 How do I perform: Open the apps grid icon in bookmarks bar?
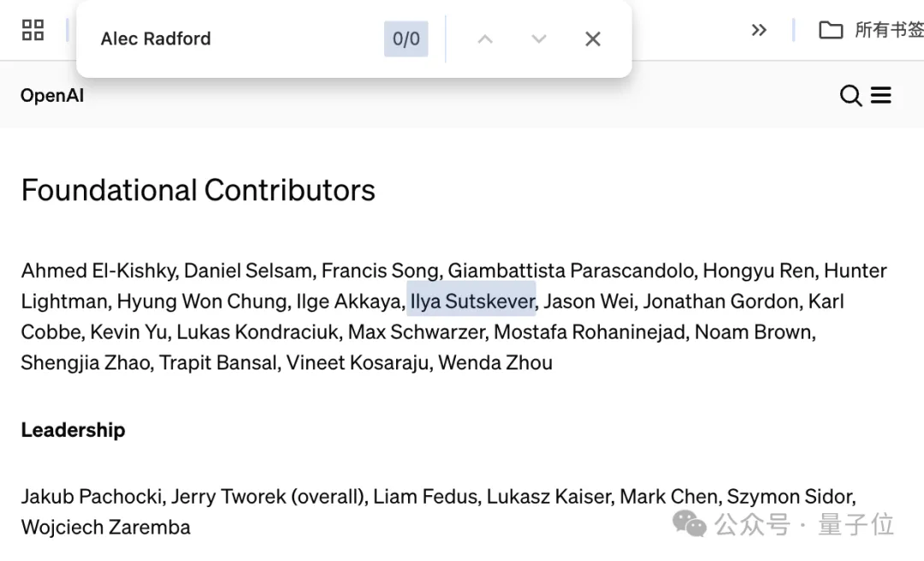33,31
